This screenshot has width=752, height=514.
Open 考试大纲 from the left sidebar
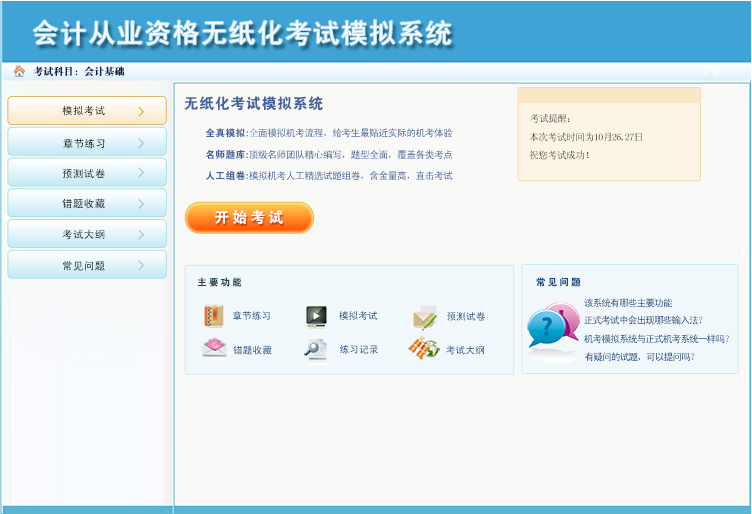[x=84, y=235]
